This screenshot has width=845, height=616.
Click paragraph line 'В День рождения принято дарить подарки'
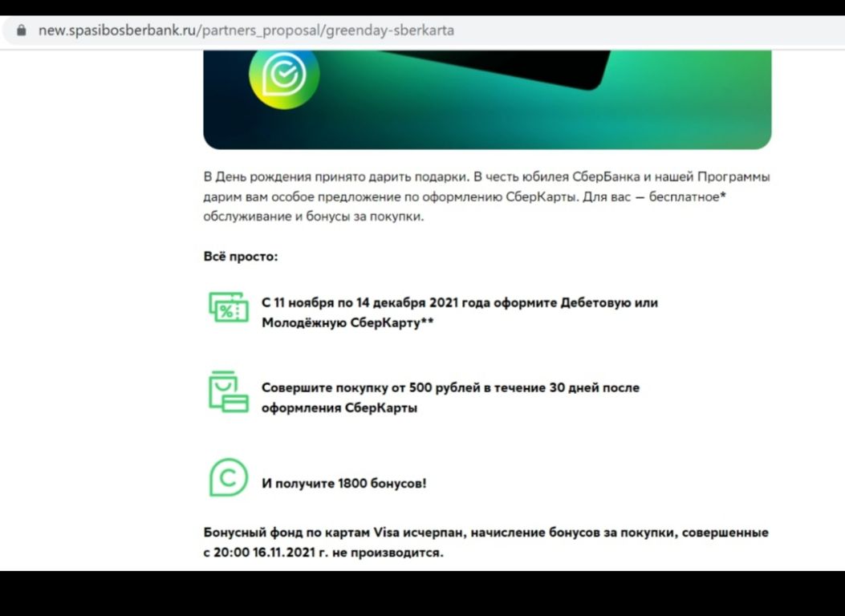pos(335,176)
